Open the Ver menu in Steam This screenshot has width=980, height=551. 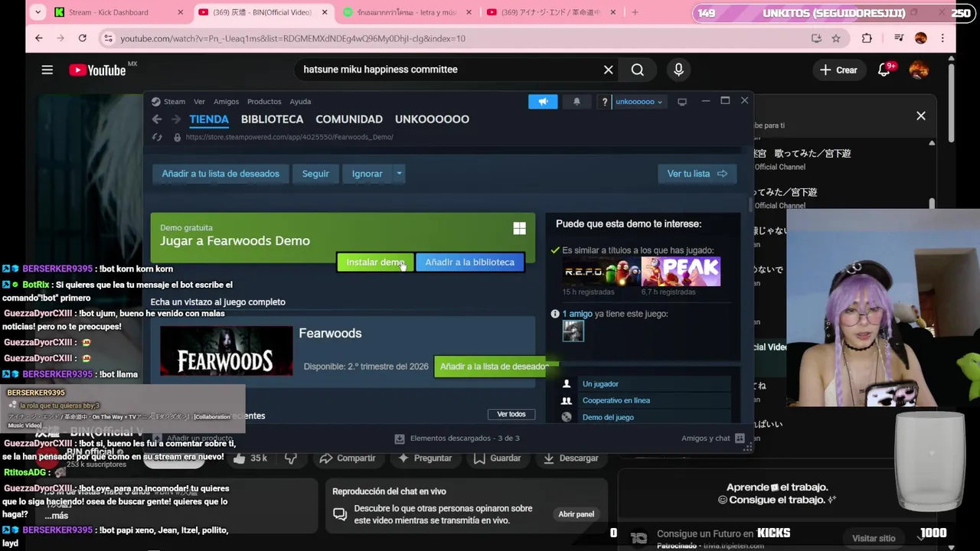(x=199, y=101)
